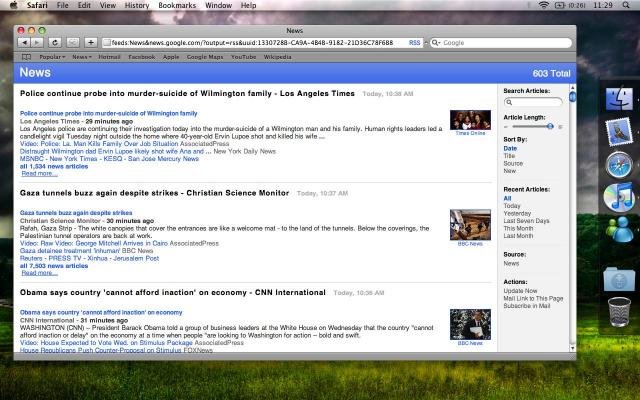Screen dimensions: 640x400
Task: Open the Bookmarks menu
Action: pos(177,6)
